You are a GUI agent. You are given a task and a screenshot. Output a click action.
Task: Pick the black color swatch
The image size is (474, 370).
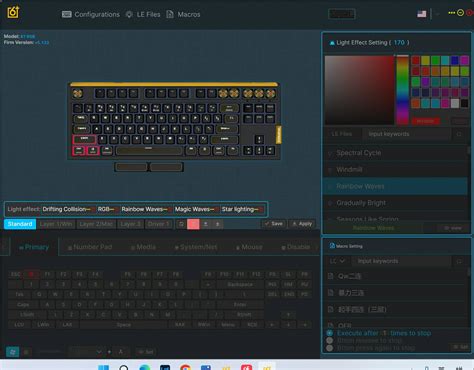coord(464,103)
